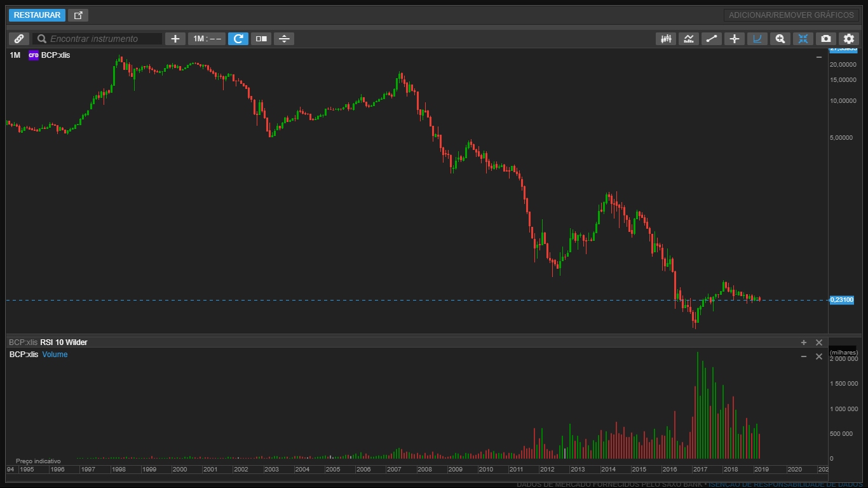Viewport: 868px width, 488px height.
Task: Collapse the main BCP:xlis price panel
Action: [x=819, y=57]
